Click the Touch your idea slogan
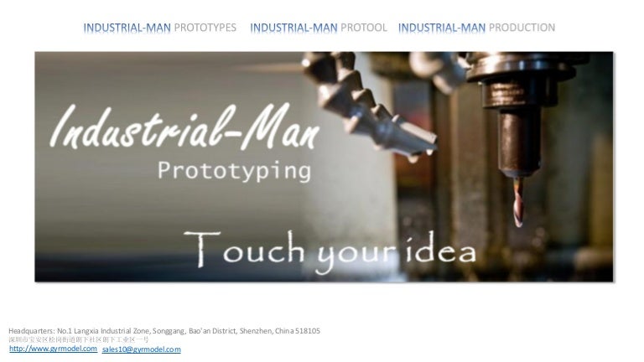Viewport: 644px width, 362px height. click(330, 251)
